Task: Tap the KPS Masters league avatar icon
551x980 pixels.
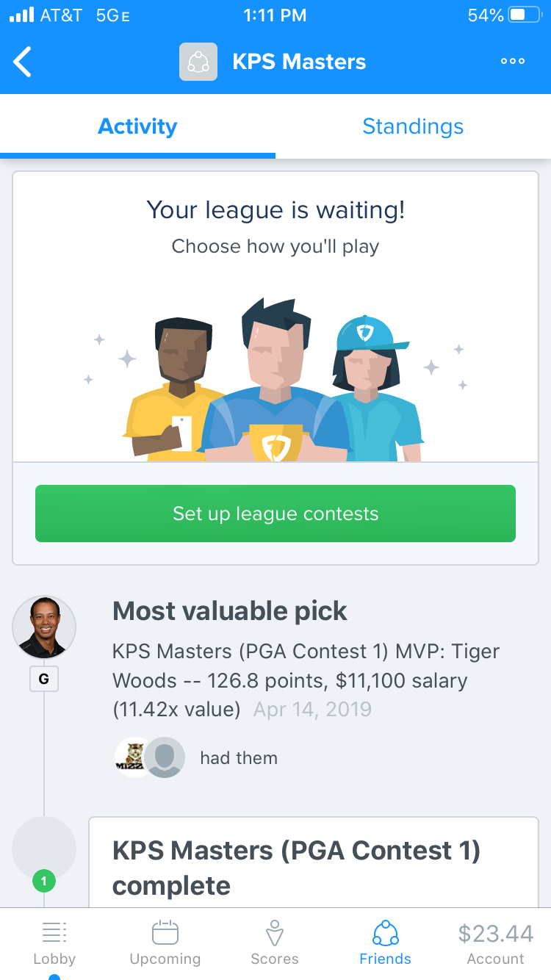Action: coord(198,62)
